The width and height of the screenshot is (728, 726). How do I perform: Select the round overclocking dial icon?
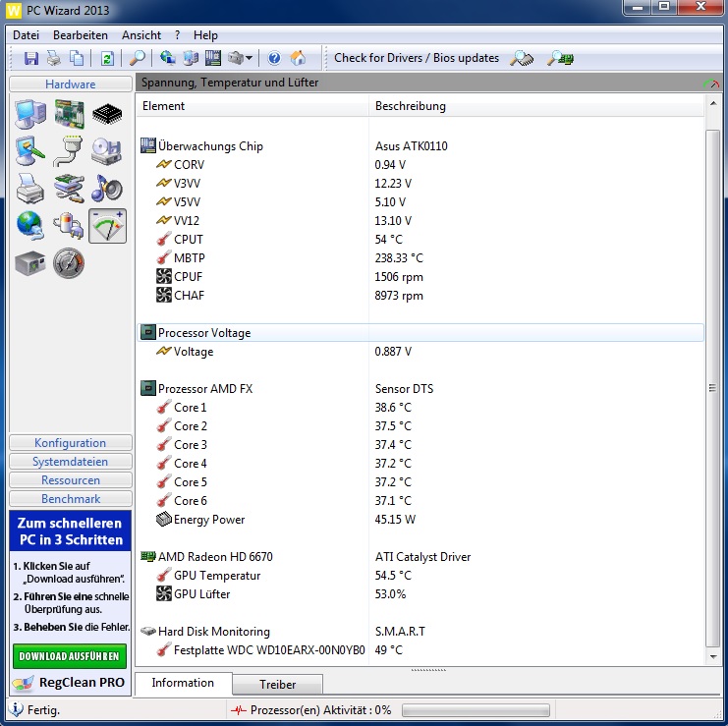69,262
